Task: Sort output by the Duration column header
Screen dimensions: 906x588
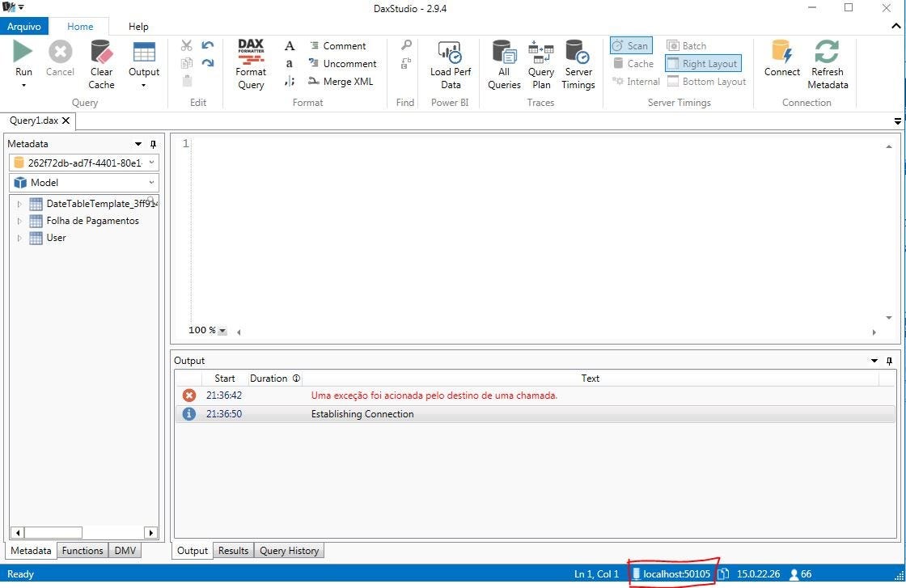Action: point(274,379)
